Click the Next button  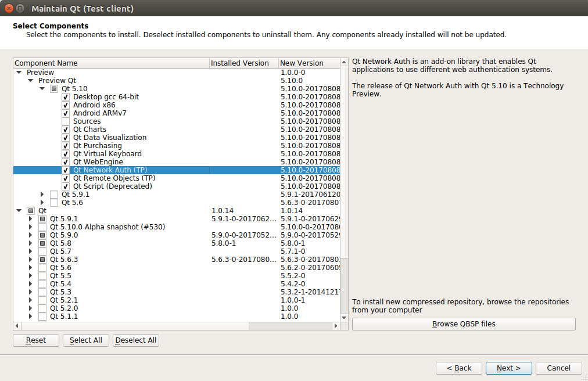pos(508,368)
